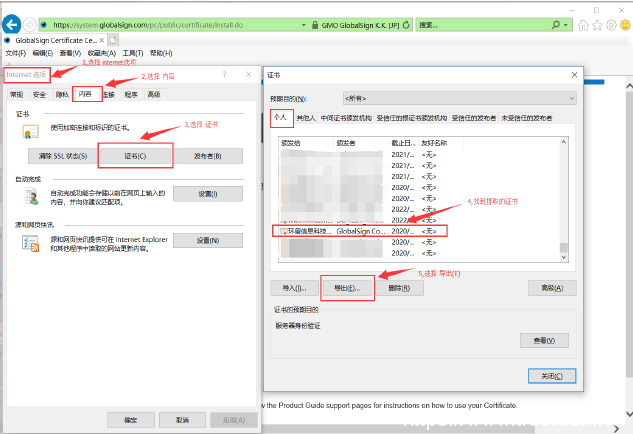Screen dimensions: 633x434
Task: Open favorites star icon
Action: tap(597, 25)
